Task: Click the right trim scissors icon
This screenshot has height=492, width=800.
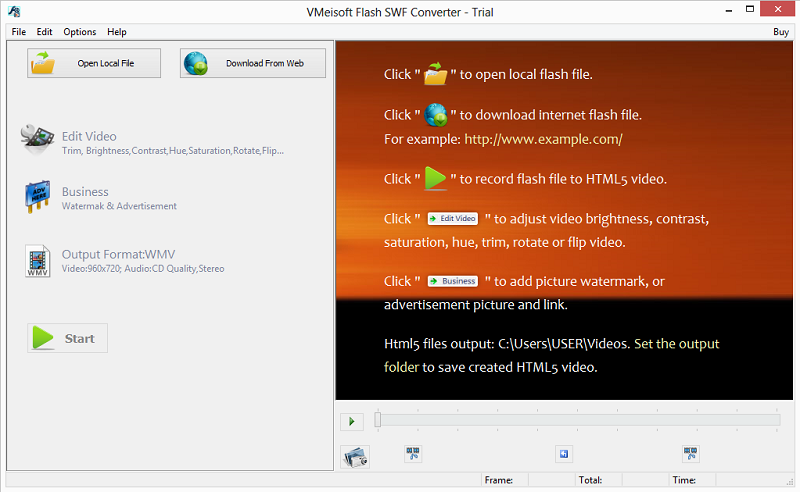Action: click(690, 453)
